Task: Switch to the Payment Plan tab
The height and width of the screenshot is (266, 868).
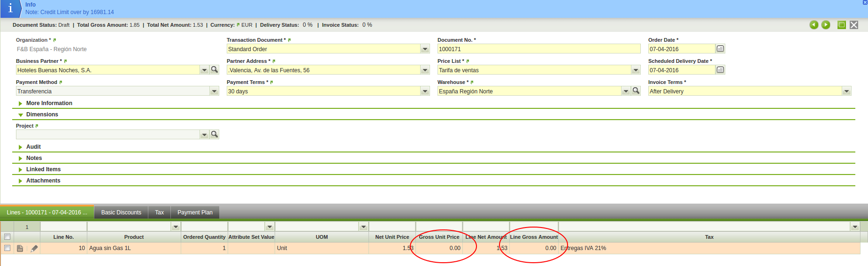Action: 195,213
